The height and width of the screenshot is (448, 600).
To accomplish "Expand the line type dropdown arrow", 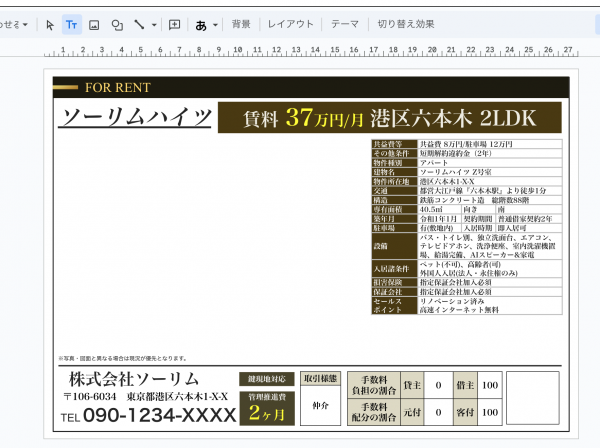I will (x=154, y=24).
